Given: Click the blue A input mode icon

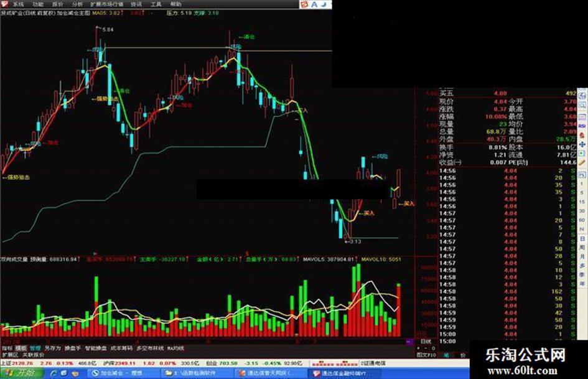Looking at the screenshot, I should click(x=314, y=4).
